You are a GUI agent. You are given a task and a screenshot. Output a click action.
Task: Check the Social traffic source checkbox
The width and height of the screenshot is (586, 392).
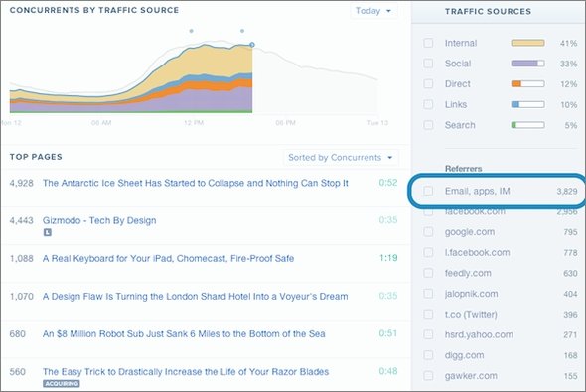[428, 64]
